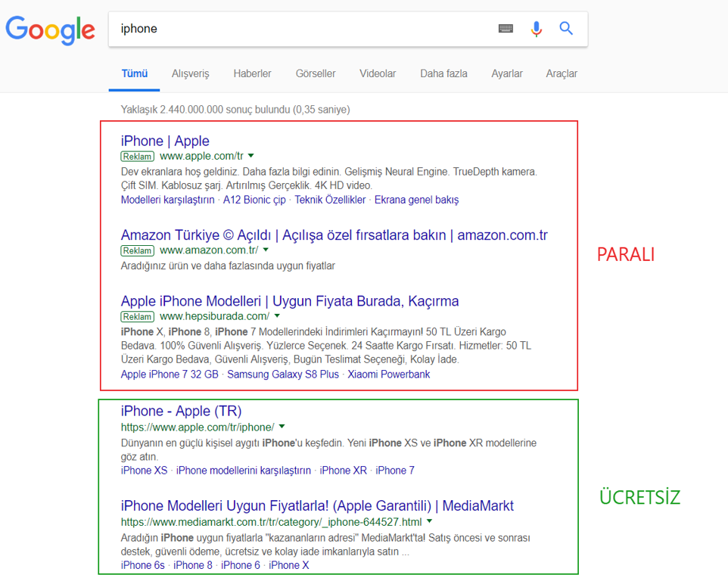The width and height of the screenshot is (728, 578).
Task: Click inside the search input field
Action: coord(303,28)
